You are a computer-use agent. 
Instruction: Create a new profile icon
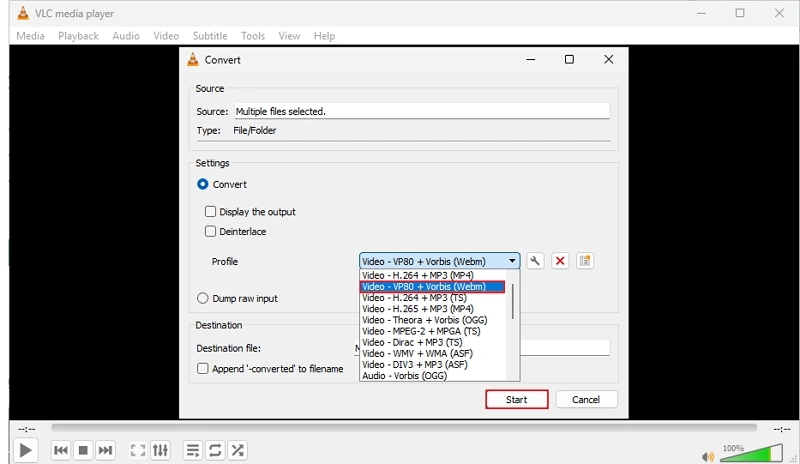[585, 261]
